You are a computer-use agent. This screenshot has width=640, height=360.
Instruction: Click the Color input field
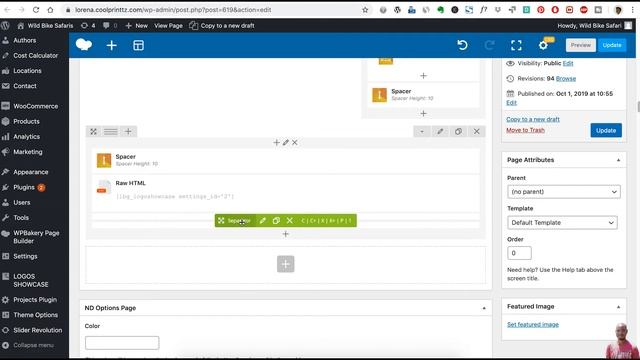coord(122,343)
